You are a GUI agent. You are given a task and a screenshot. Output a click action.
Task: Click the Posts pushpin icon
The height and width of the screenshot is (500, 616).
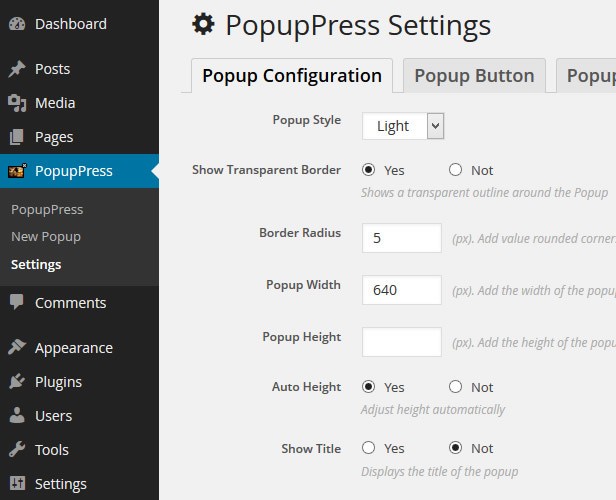click(17, 69)
